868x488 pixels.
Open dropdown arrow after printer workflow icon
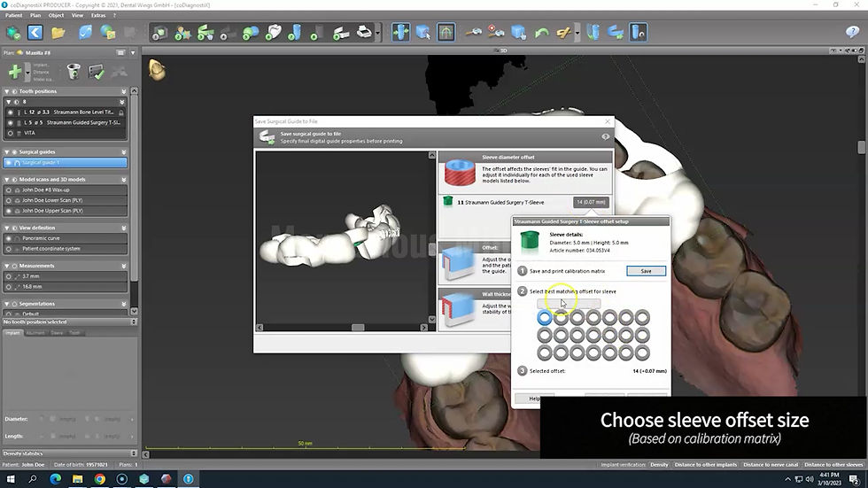377,32
